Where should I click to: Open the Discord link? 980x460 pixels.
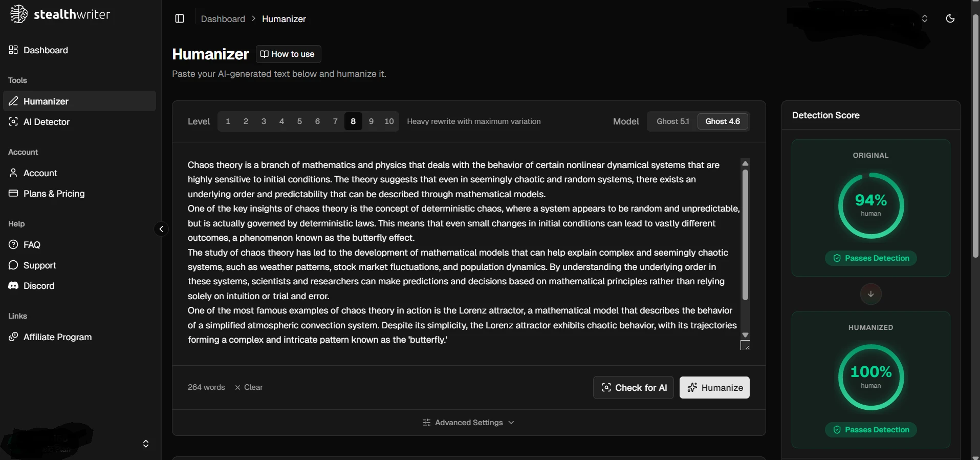79,286
